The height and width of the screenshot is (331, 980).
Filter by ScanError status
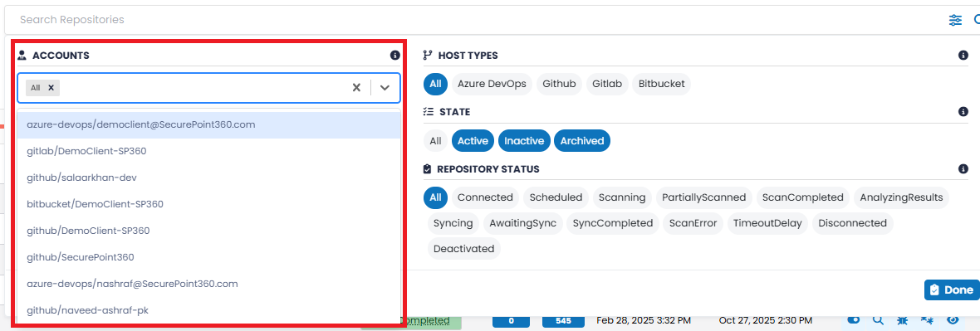693,224
